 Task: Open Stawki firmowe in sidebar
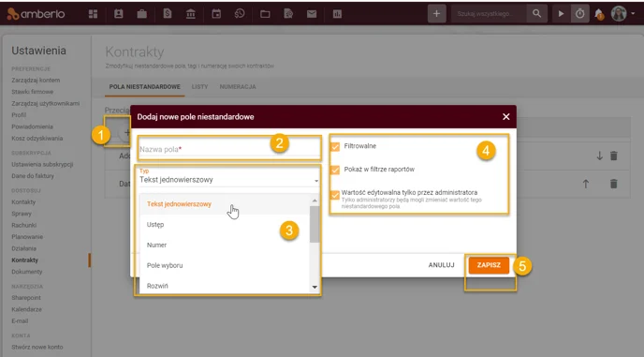tap(33, 92)
